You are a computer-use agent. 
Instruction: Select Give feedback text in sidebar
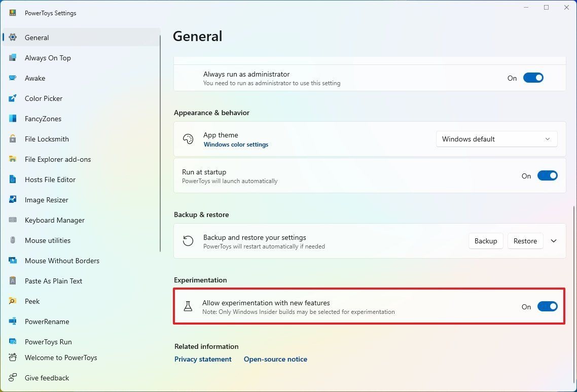47,378
